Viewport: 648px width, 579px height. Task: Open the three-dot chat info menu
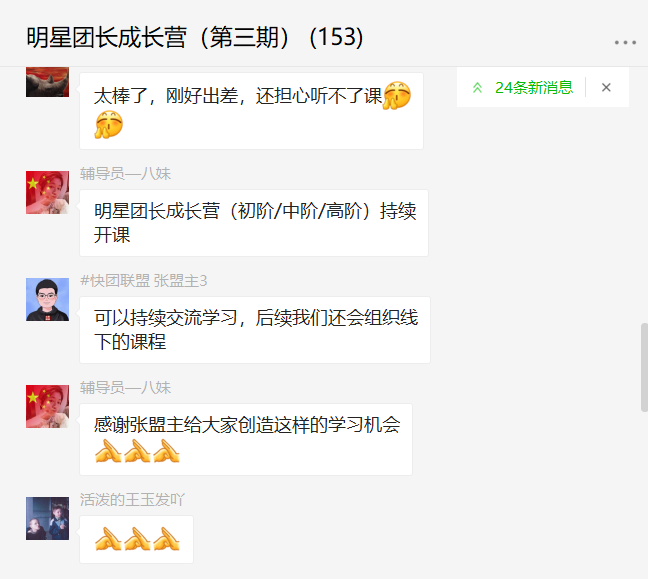coord(625,42)
